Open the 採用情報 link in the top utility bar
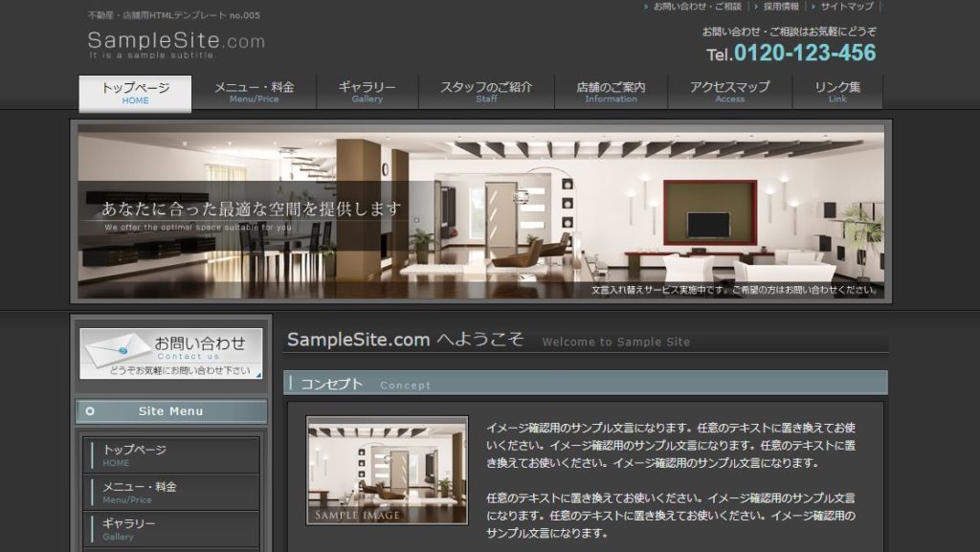The width and height of the screenshot is (980, 552). [781, 7]
